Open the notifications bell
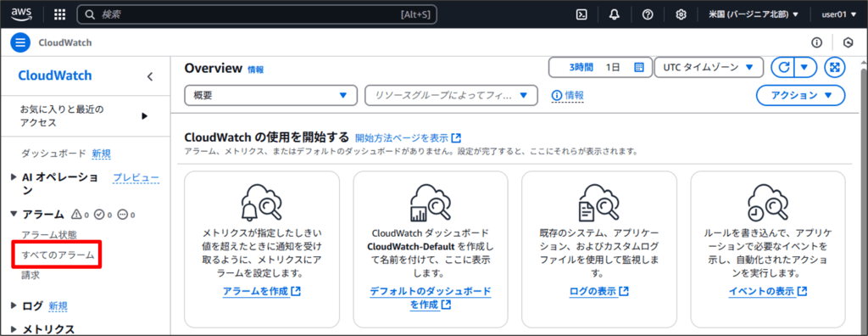The width and height of the screenshot is (868, 336). coord(615,14)
